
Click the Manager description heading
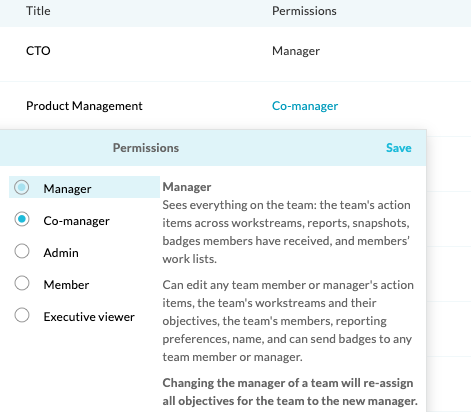click(x=187, y=187)
